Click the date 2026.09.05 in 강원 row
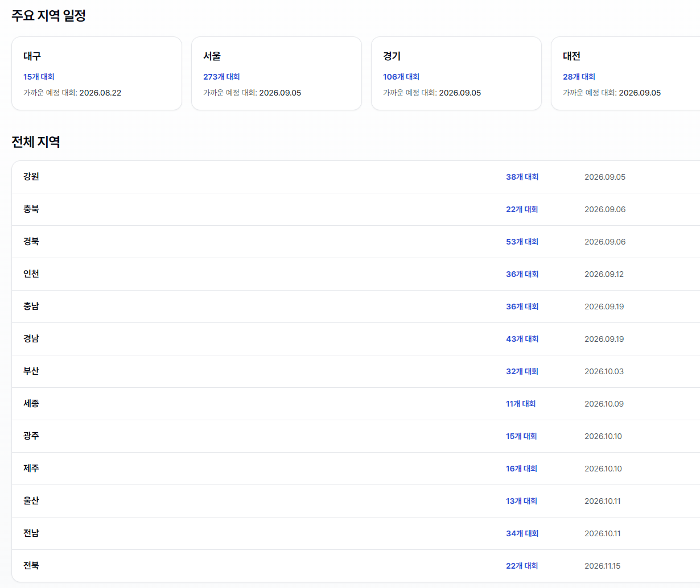The height and width of the screenshot is (588, 700). click(x=605, y=177)
